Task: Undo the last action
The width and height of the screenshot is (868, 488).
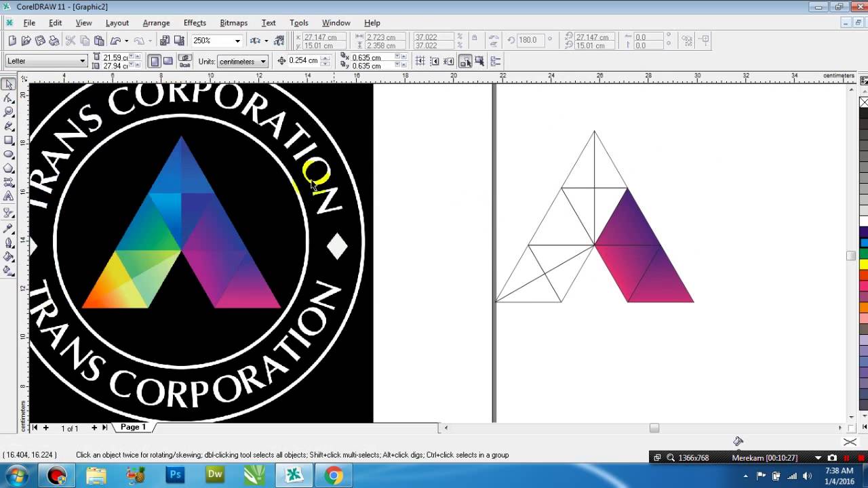Action: 115,41
